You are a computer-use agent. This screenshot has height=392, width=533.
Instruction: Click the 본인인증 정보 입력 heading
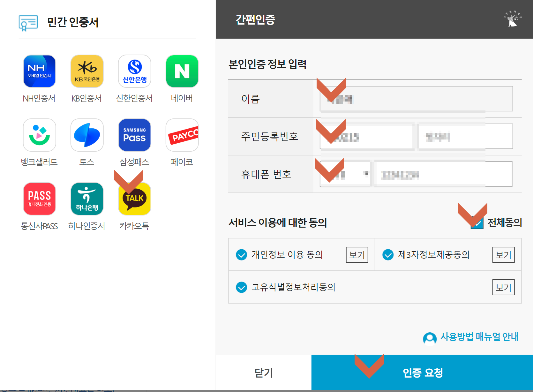pyautogui.click(x=267, y=64)
